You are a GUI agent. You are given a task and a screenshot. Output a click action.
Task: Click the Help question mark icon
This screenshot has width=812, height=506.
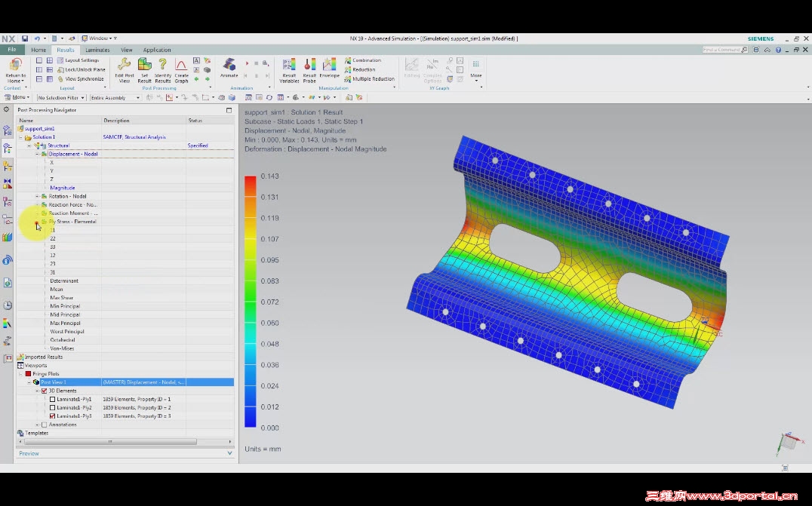point(778,51)
